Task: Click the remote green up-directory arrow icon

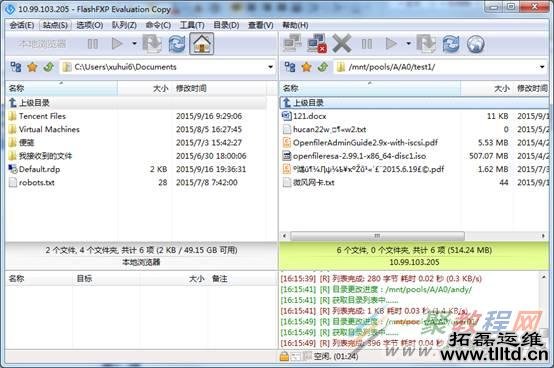Action: pos(323,67)
